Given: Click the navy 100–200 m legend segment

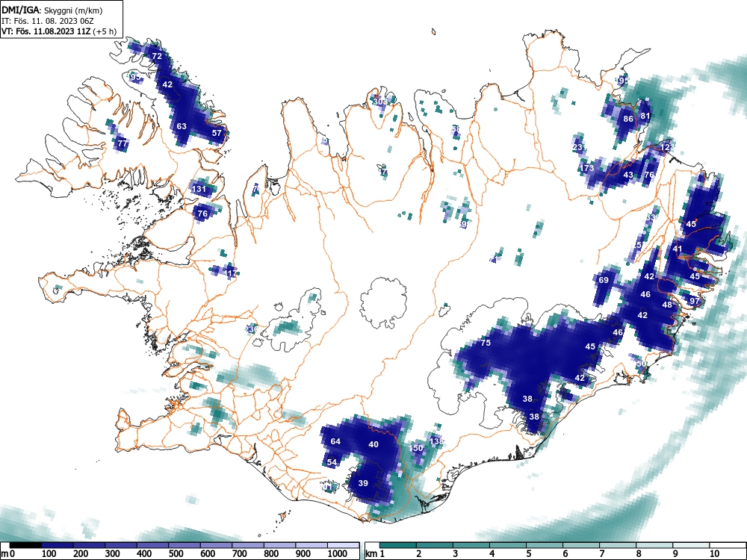Looking at the screenshot, I should (58, 545).
